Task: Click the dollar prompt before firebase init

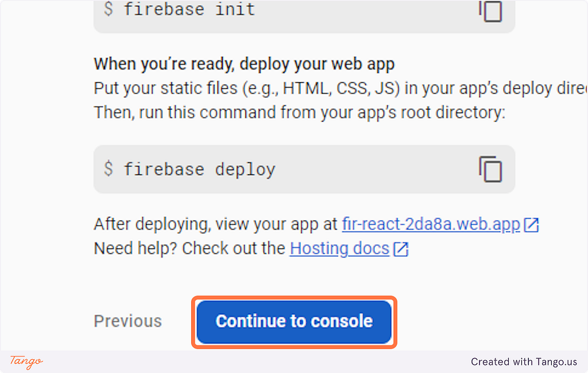Action: (x=108, y=9)
